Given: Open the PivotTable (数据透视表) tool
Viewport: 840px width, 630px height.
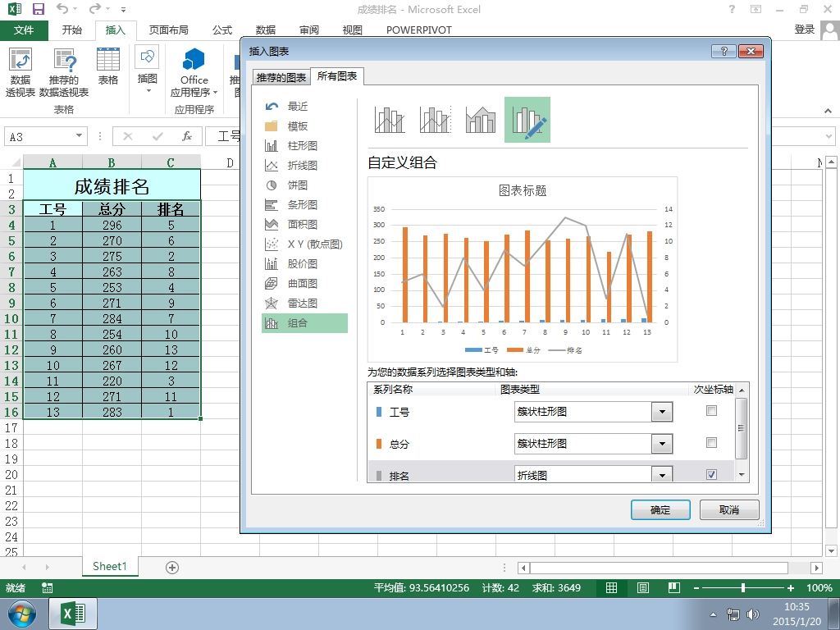Looking at the screenshot, I should (21, 73).
